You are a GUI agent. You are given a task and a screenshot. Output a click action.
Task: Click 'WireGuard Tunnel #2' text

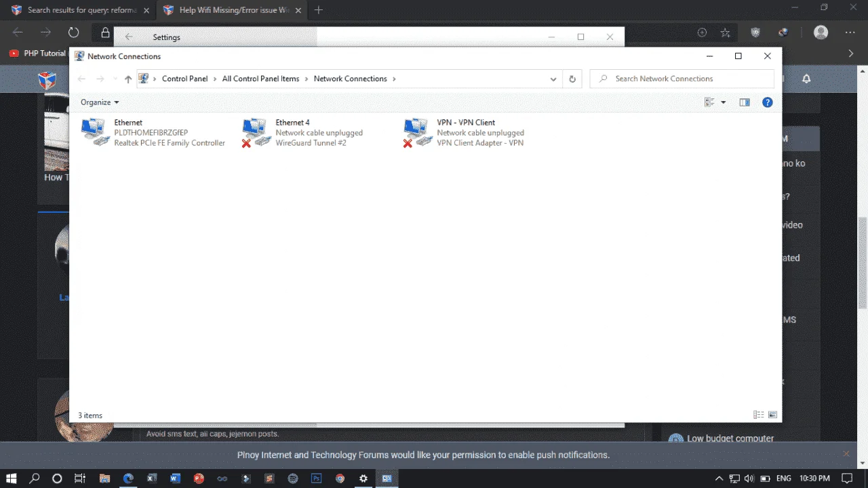pyautogui.click(x=311, y=143)
